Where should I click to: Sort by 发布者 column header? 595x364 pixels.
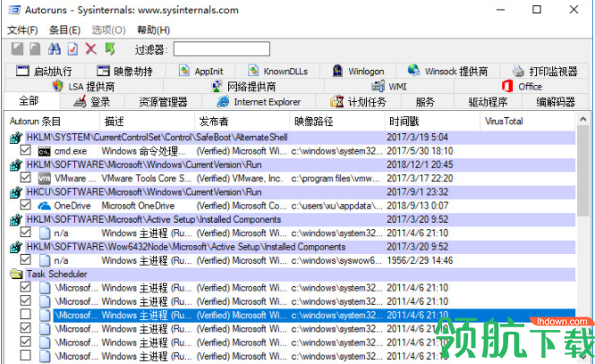(242, 122)
